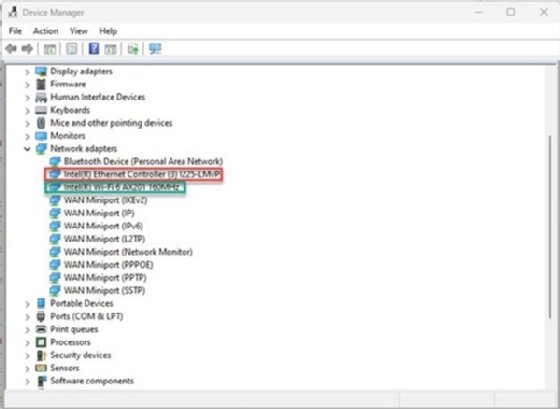Click the Sensors icon
The image size is (560, 409).
41,368
